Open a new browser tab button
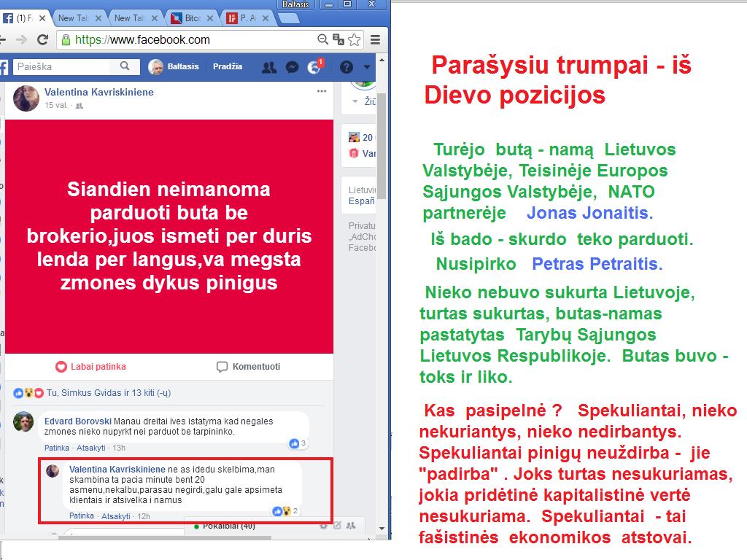Viewport: 747px width, 560px height. pos(288,18)
